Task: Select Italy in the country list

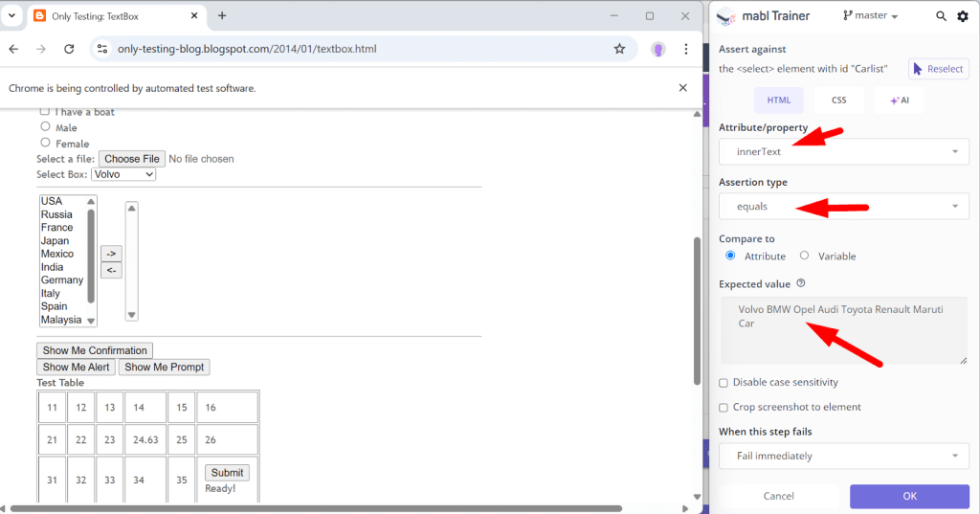Action: (51, 293)
